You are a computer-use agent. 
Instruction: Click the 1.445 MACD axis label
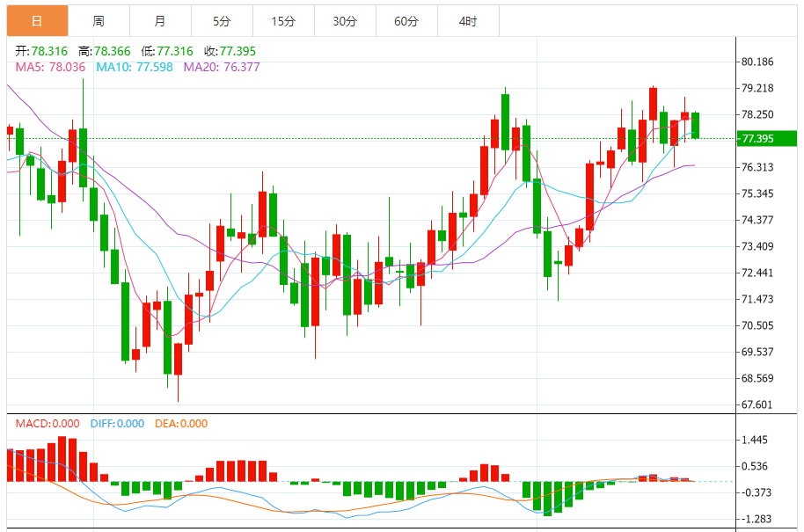[x=755, y=441]
